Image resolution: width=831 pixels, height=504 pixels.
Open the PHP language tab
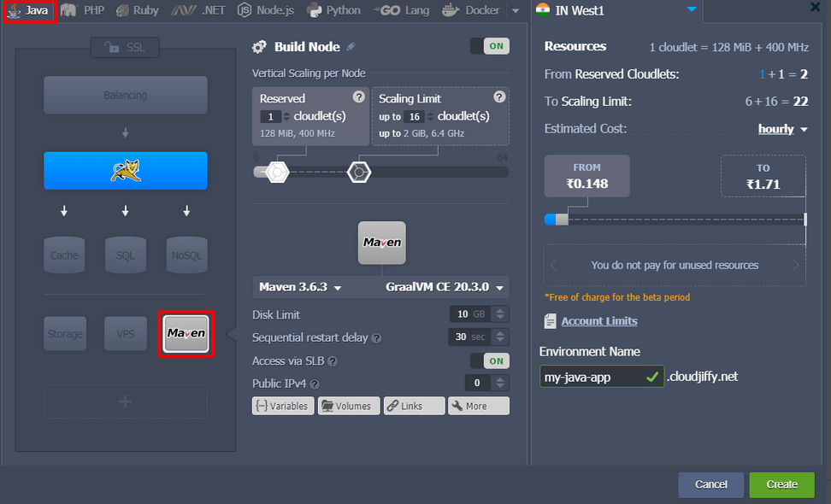(x=83, y=10)
